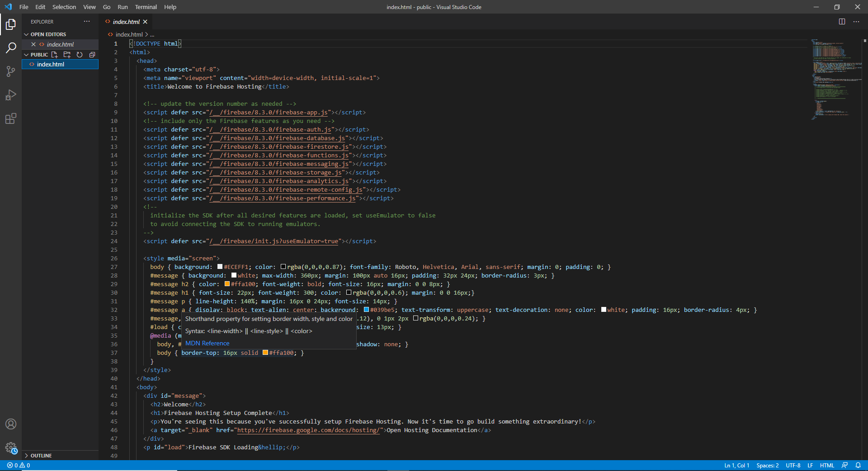Viewport: 868px width, 471px height.
Task: Click the firebase-app.js script link
Action: click(x=269, y=113)
